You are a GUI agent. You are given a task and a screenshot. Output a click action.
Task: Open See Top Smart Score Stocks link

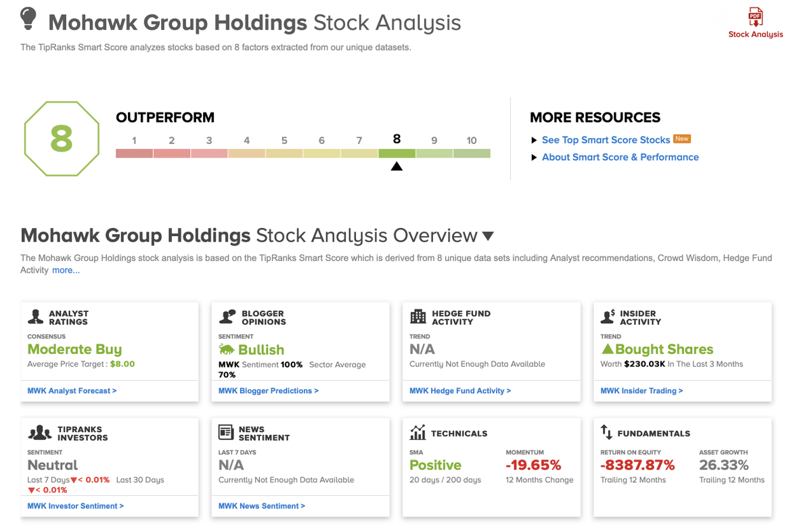click(606, 140)
